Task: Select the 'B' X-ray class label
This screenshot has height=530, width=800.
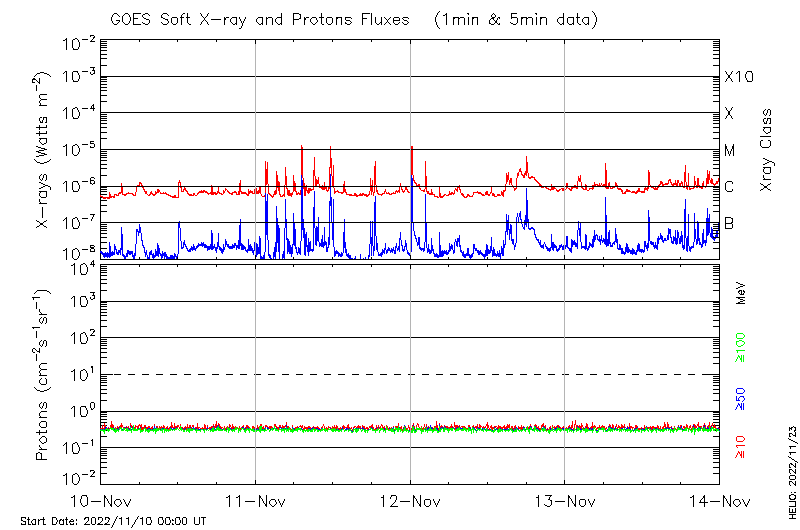Action: point(729,223)
